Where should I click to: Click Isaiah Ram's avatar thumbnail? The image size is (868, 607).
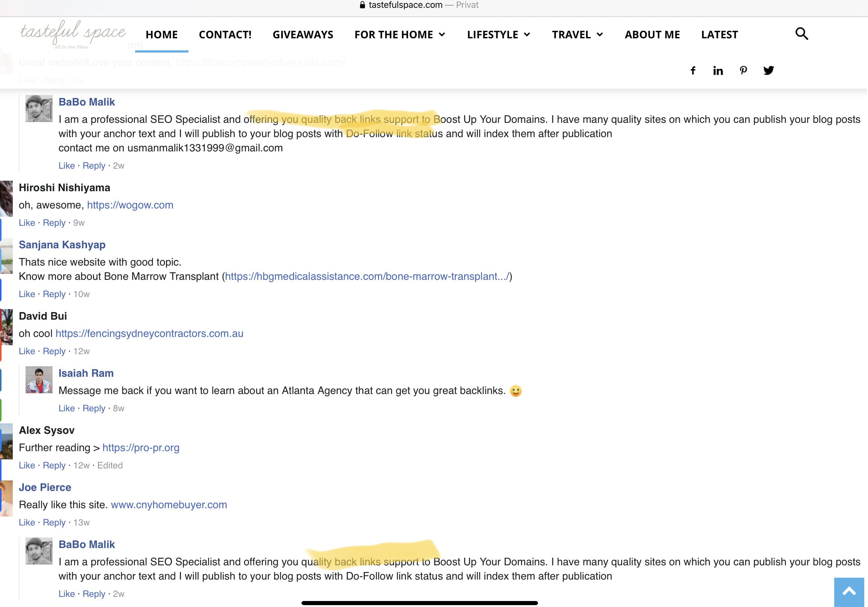coord(39,380)
